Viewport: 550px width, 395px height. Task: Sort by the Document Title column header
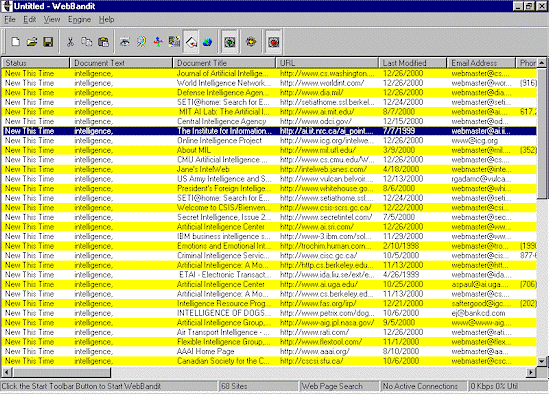click(224, 63)
